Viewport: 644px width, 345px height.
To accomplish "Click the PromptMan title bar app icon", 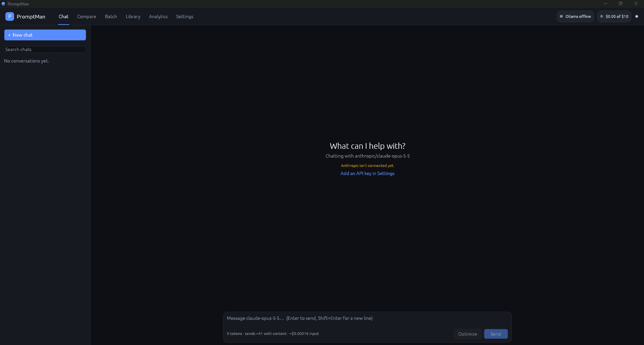I will click(3, 4).
